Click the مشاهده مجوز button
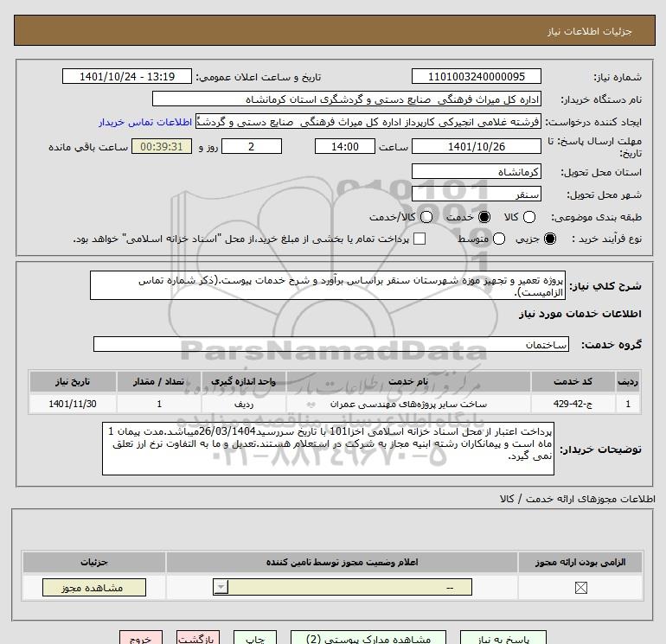Screen dimensions: 666x644 coord(94,588)
